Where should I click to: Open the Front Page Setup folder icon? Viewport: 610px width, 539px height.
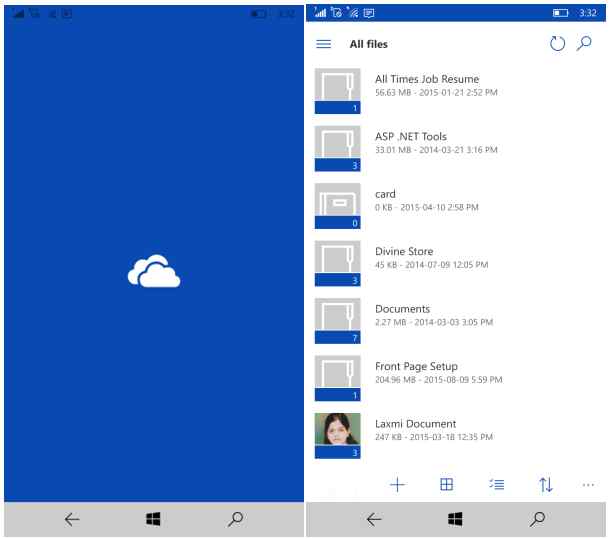tap(338, 378)
